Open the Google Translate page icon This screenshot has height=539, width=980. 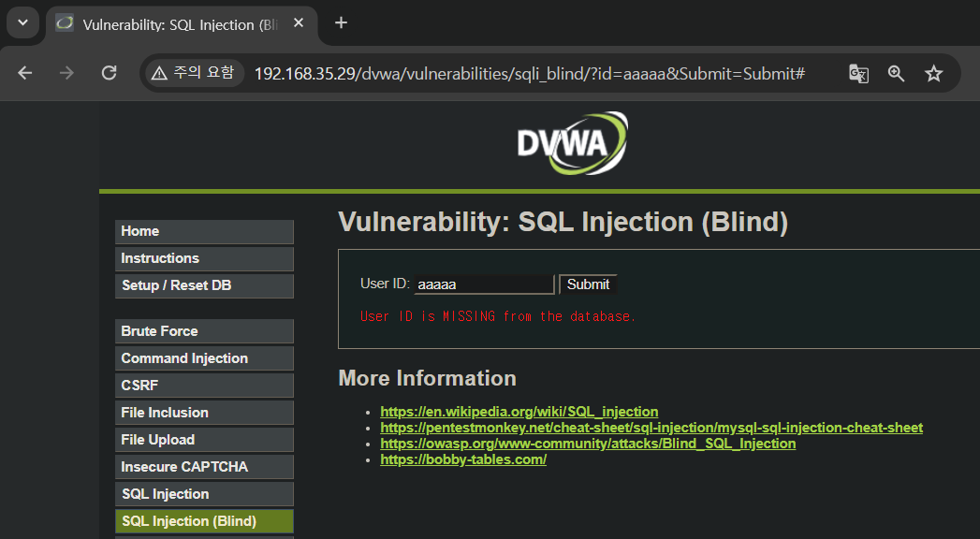(858, 74)
